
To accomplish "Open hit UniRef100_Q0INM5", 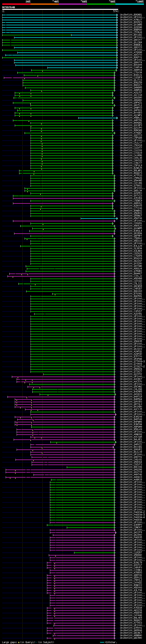I will pos(131,25).
